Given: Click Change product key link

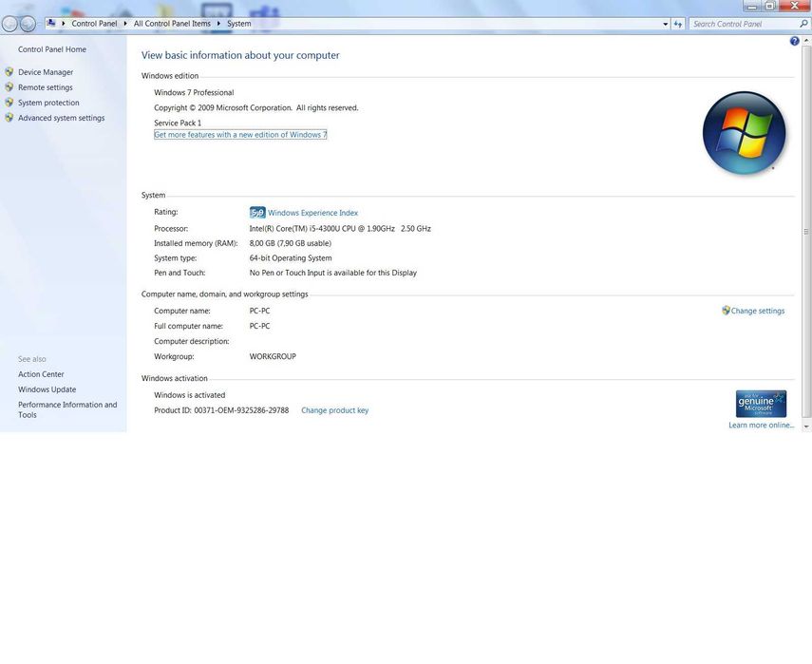Looking at the screenshot, I should point(334,410).
